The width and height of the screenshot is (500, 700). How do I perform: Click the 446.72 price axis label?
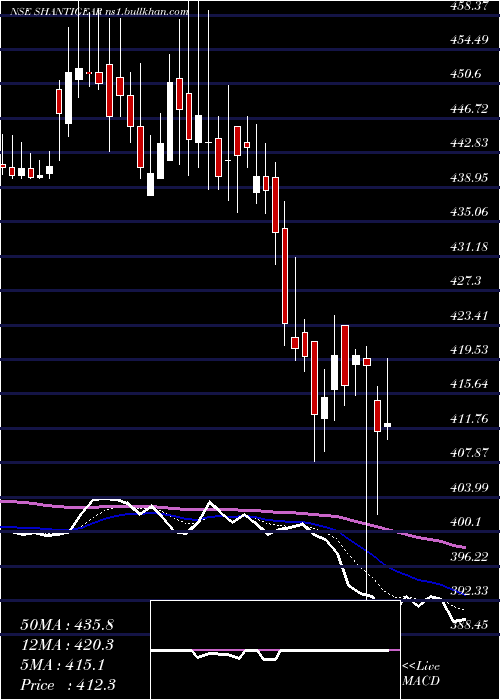(469, 108)
